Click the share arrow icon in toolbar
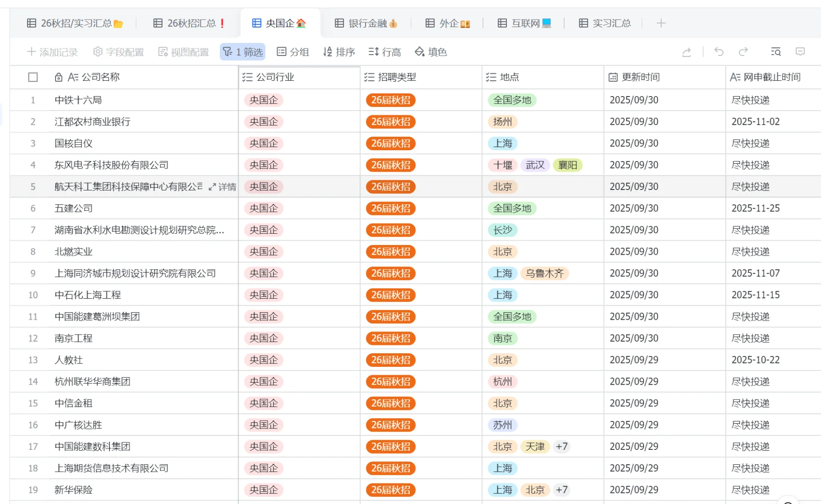Image resolution: width=821 pixels, height=504 pixels. tap(687, 52)
